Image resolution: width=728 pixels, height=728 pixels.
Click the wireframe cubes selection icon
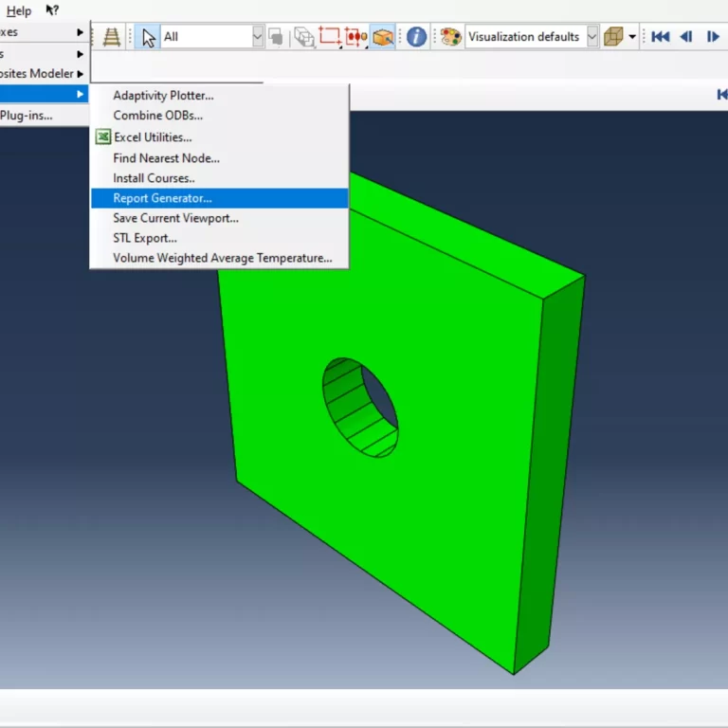304,37
